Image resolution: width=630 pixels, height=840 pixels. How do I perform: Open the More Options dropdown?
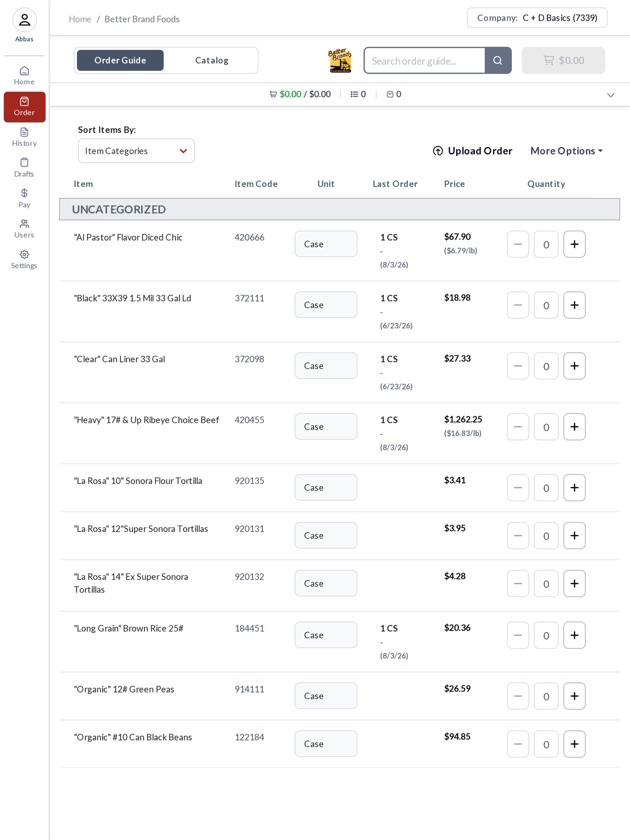pyautogui.click(x=567, y=151)
